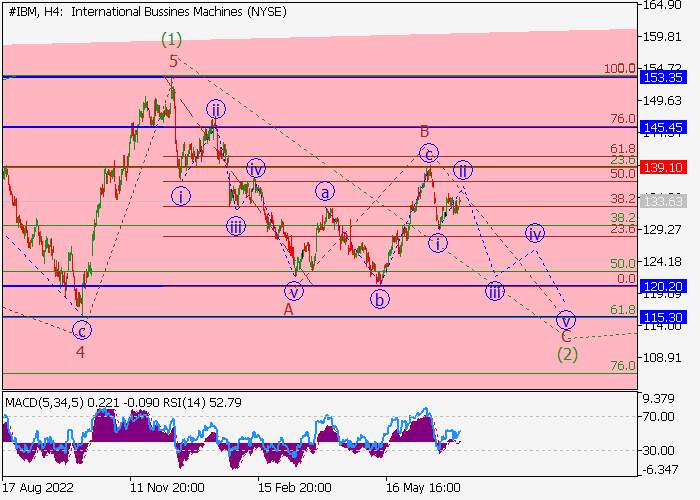The image size is (700, 500).
Task: Click the -6.347 indicator scale value
Action: point(660,470)
